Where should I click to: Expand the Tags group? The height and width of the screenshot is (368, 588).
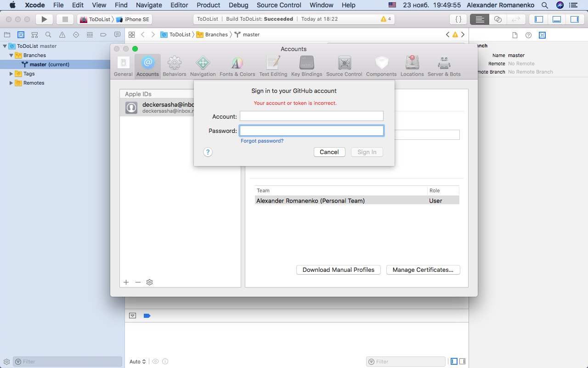pos(11,74)
